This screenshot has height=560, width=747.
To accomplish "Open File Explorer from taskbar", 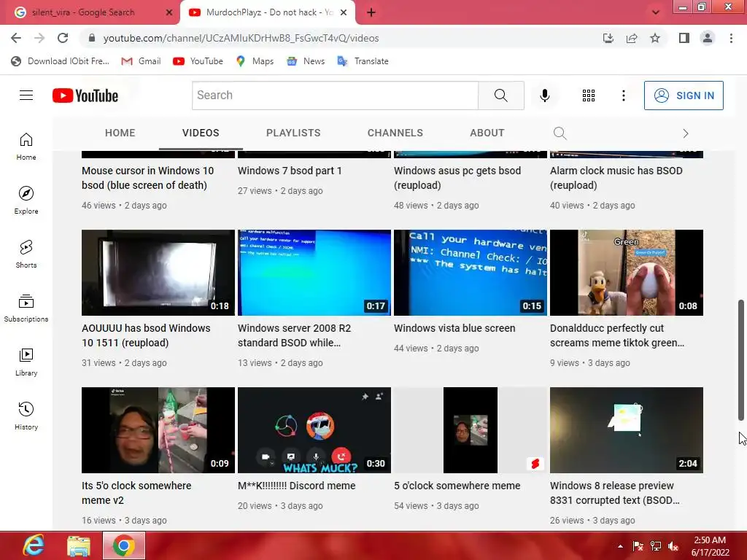I will pos(79,545).
